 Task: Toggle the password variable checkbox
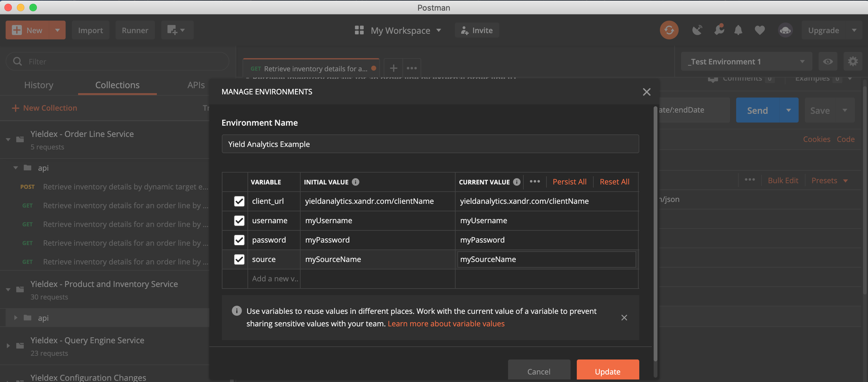(239, 240)
